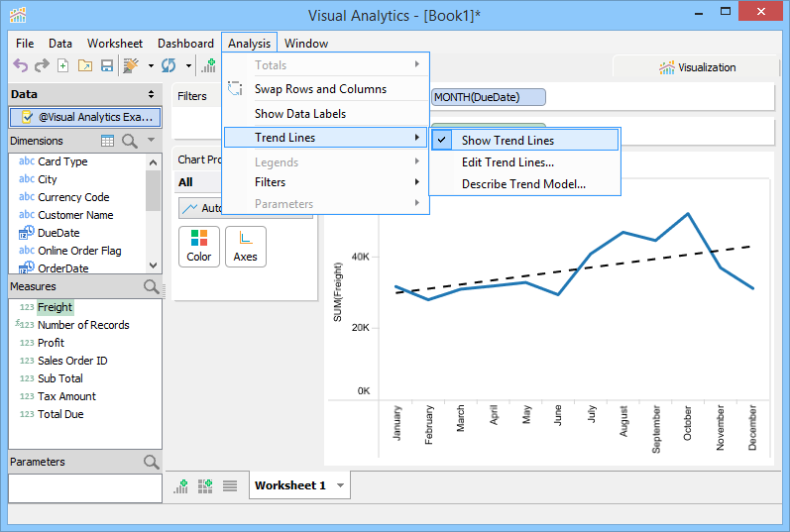Click the Refresh data icon

coord(169,65)
